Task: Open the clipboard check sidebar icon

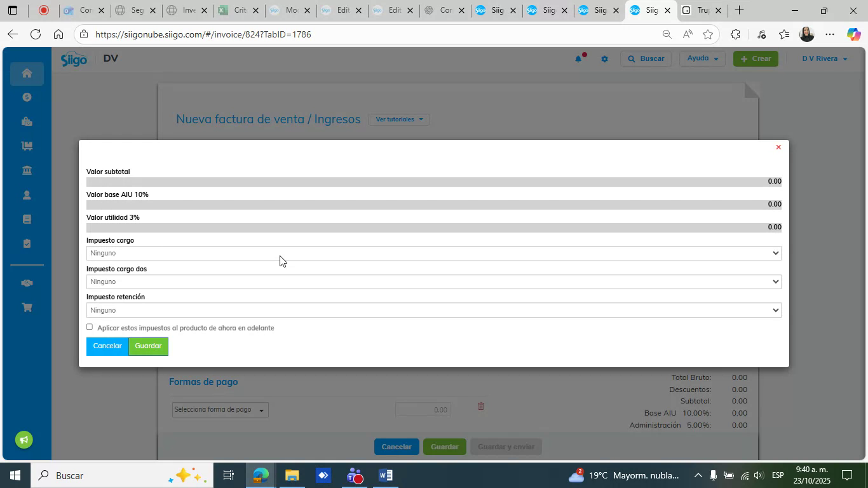Action: pos(27,243)
